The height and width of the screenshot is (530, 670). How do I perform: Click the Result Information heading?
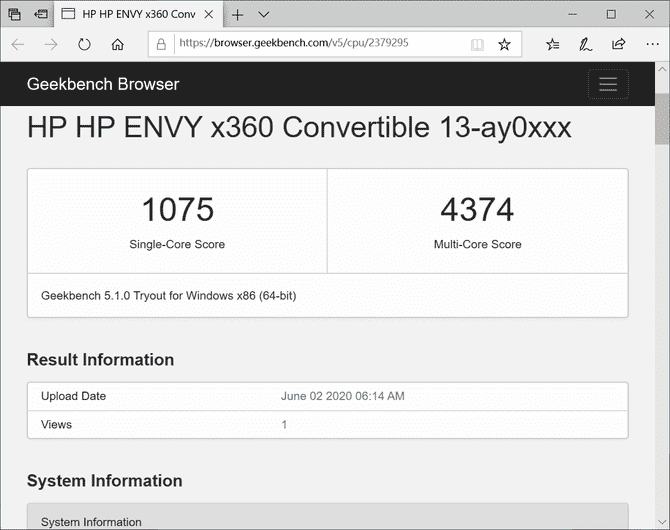pyautogui.click(x=100, y=360)
